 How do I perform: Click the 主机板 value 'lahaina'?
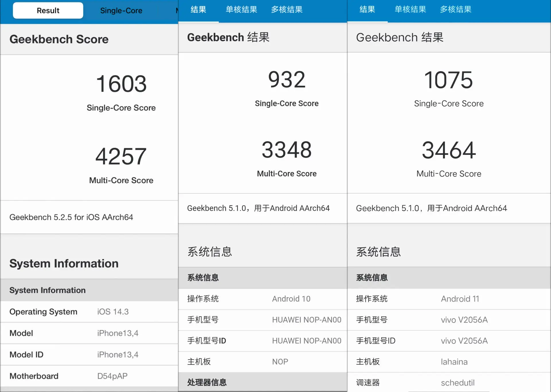coord(454,362)
